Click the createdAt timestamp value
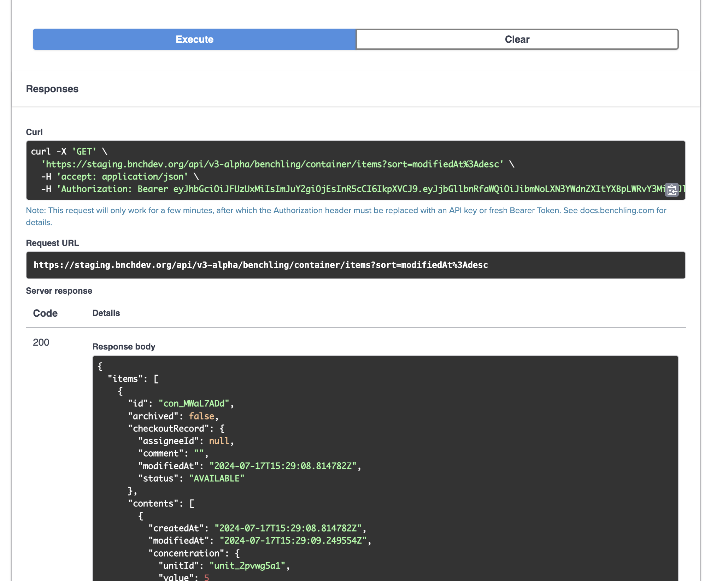Viewport: 728px width, 581px height. point(288,528)
